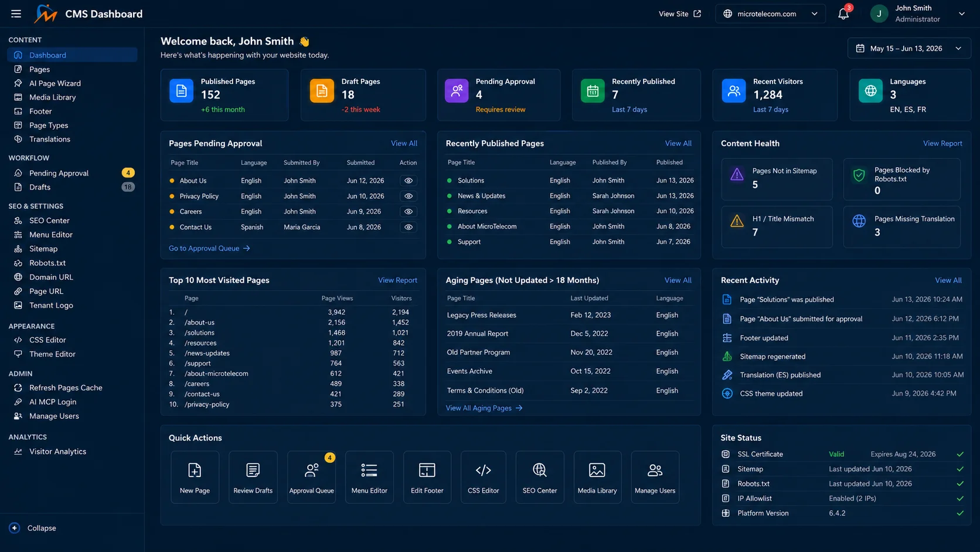Click the Legacy Press Releases row title
This screenshot has width=980, height=552.
(482, 315)
